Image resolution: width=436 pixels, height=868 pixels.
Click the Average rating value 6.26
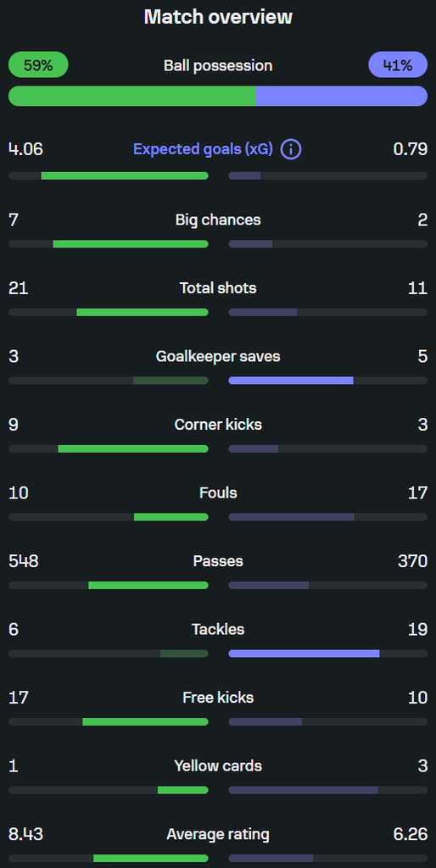[410, 834]
